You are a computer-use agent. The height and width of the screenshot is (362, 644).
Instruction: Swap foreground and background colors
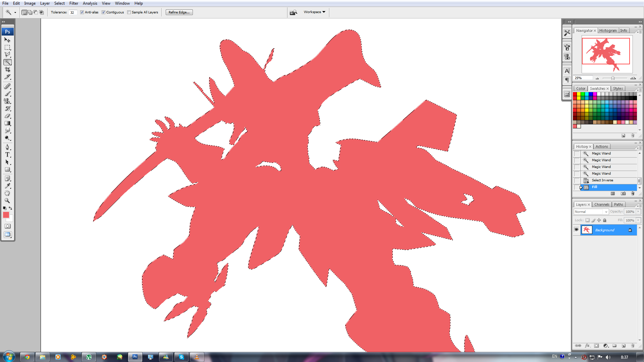pos(10,208)
